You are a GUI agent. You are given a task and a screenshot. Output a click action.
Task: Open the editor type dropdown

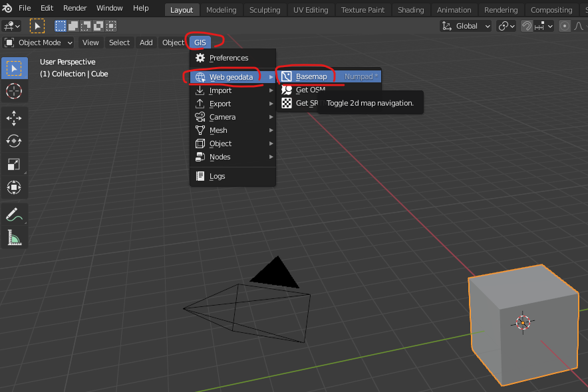pos(11,26)
